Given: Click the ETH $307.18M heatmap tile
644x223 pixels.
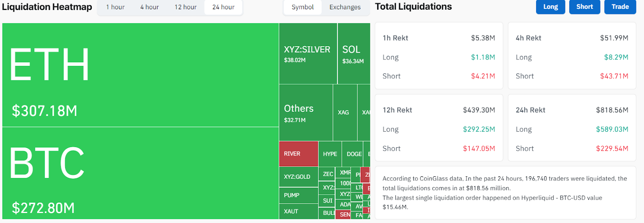Looking at the screenshot, I should (x=140, y=75).
